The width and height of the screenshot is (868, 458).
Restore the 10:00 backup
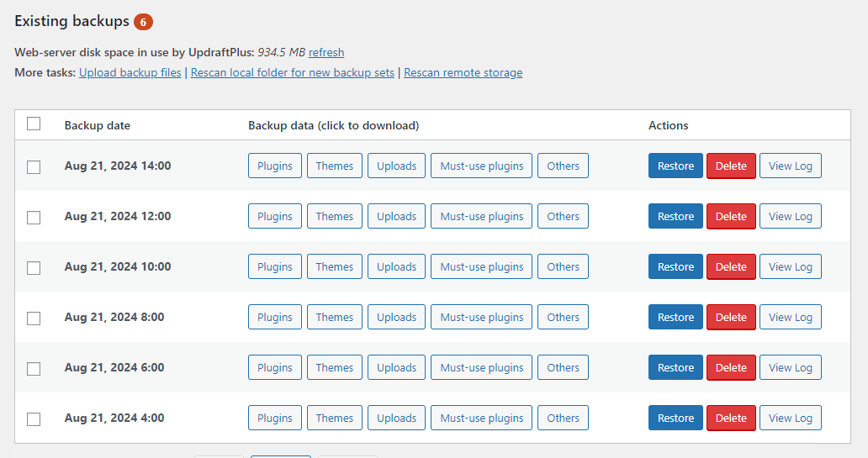675,266
